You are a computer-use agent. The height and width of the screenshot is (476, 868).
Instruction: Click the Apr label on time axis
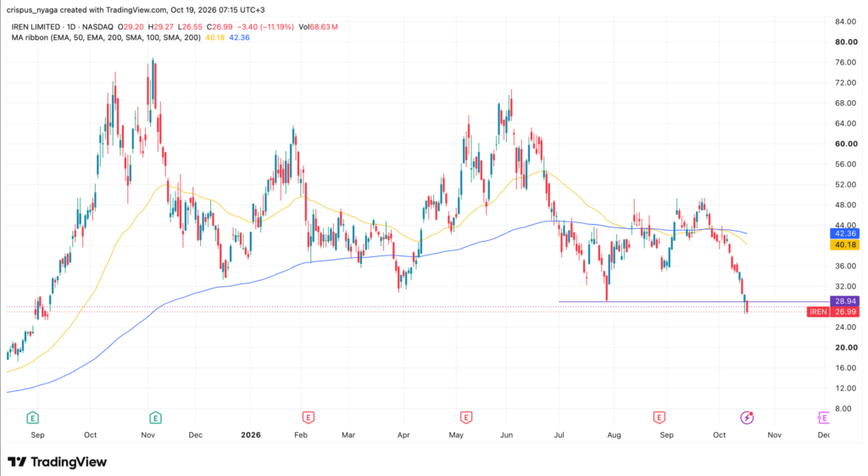pos(403,435)
